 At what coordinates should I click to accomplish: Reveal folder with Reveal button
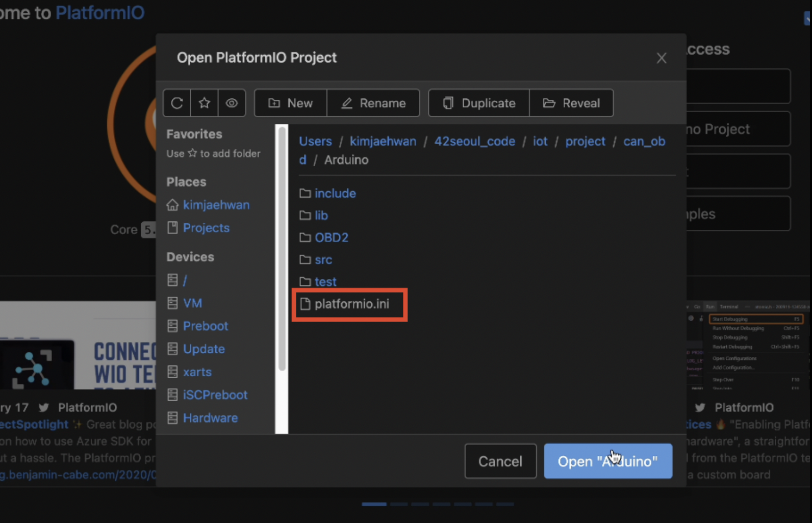click(x=571, y=103)
